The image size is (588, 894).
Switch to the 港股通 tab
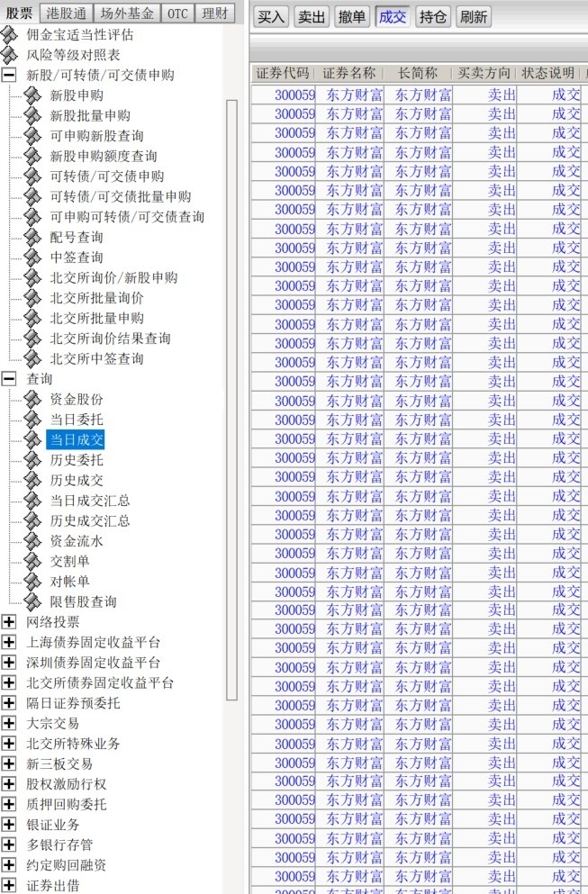click(66, 14)
